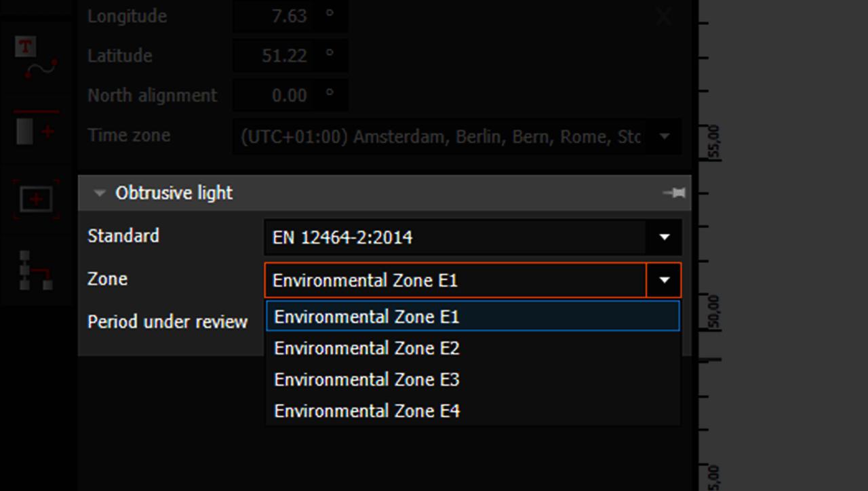Click the text and curve annotation tool icon

click(x=37, y=59)
